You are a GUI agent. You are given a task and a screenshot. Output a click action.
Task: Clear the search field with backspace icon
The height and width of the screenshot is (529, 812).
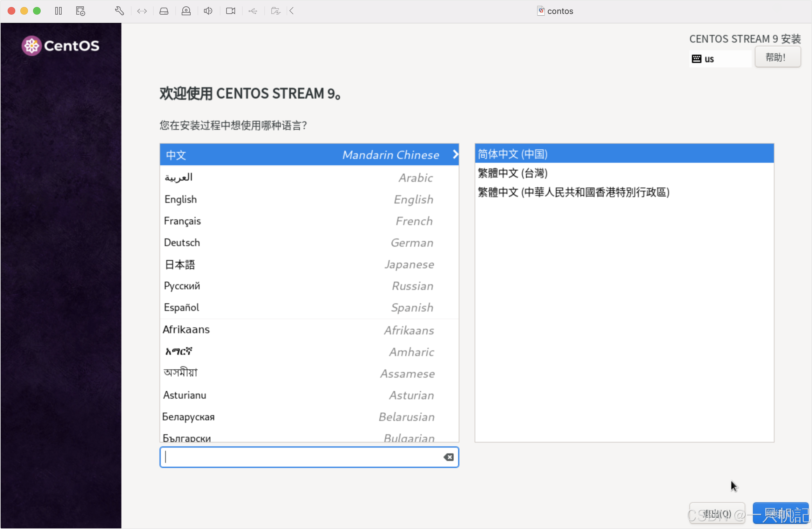(448, 457)
